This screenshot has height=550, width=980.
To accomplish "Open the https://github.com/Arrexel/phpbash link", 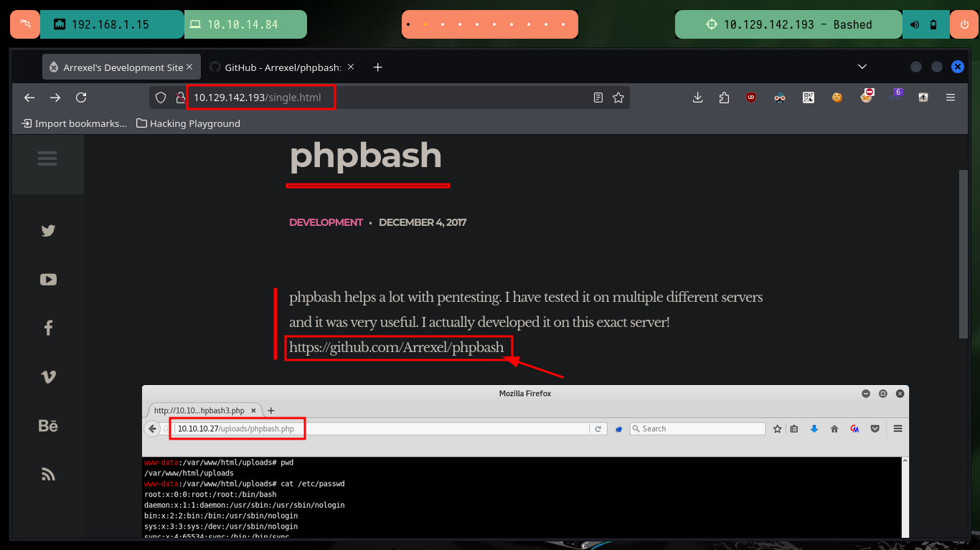I will click(397, 348).
